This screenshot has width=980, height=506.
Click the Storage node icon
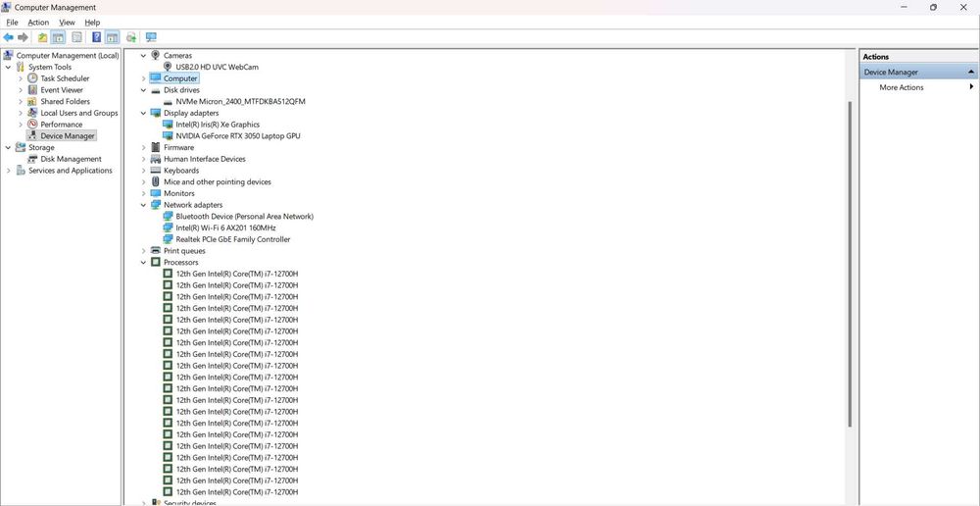click(21, 148)
